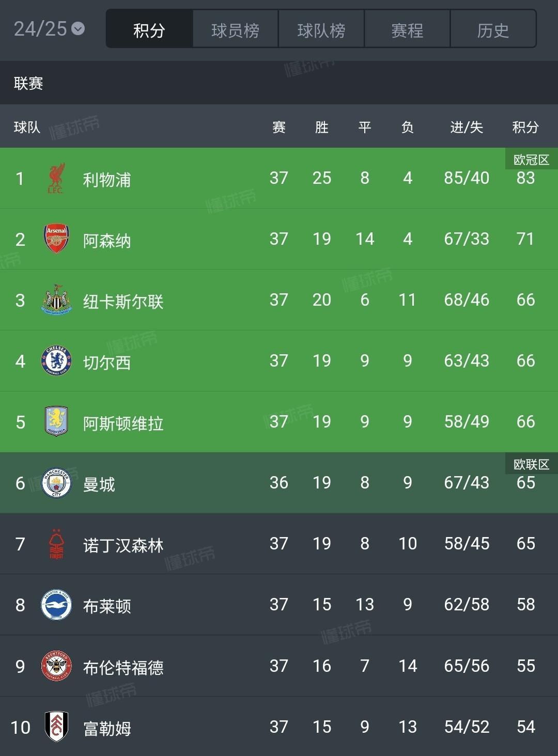558x756 pixels.
Task: Open the 24/25 season dropdown
Action: (x=49, y=29)
